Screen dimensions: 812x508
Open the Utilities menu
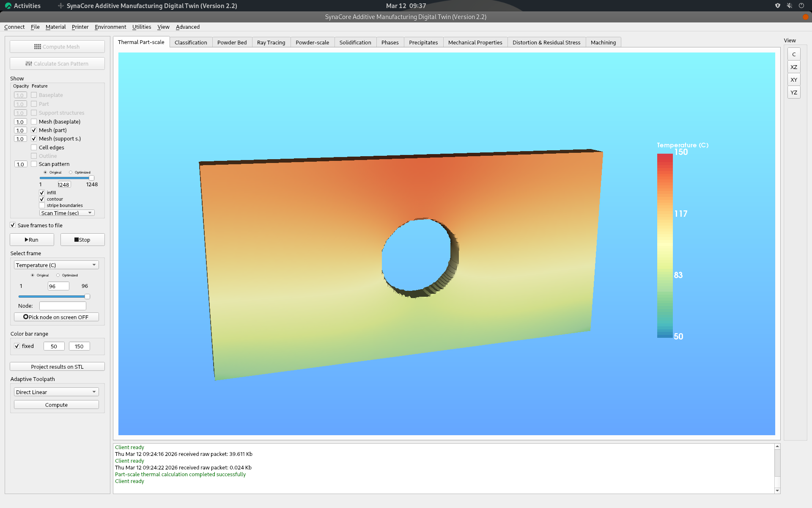click(142, 27)
